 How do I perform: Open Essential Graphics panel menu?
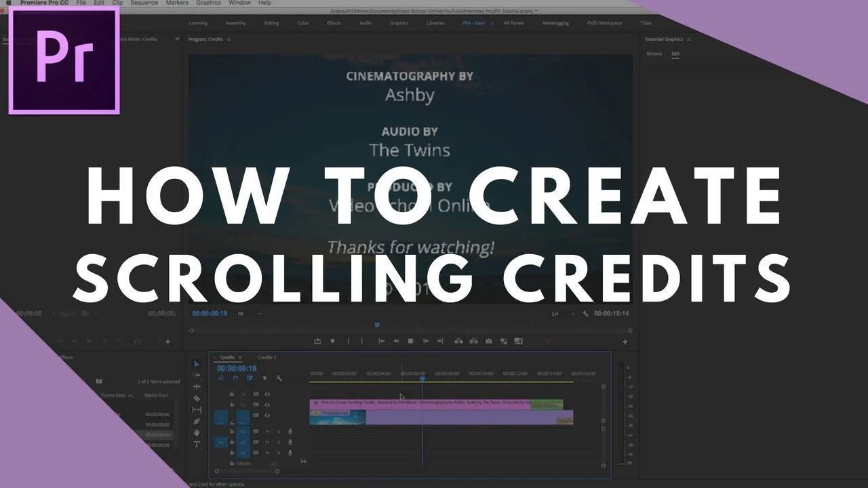pyautogui.click(x=688, y=40)
